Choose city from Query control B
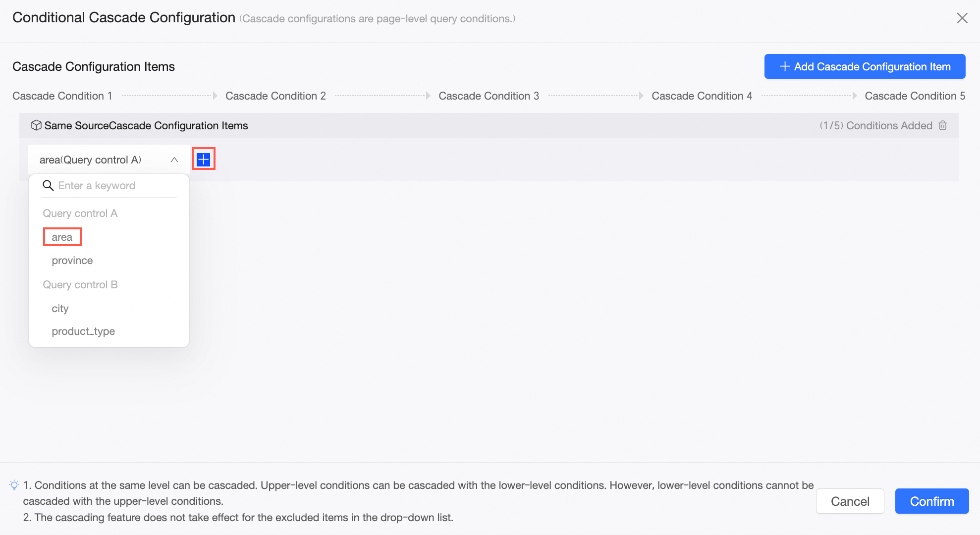980x535 pixels. (x=60, y=308)
